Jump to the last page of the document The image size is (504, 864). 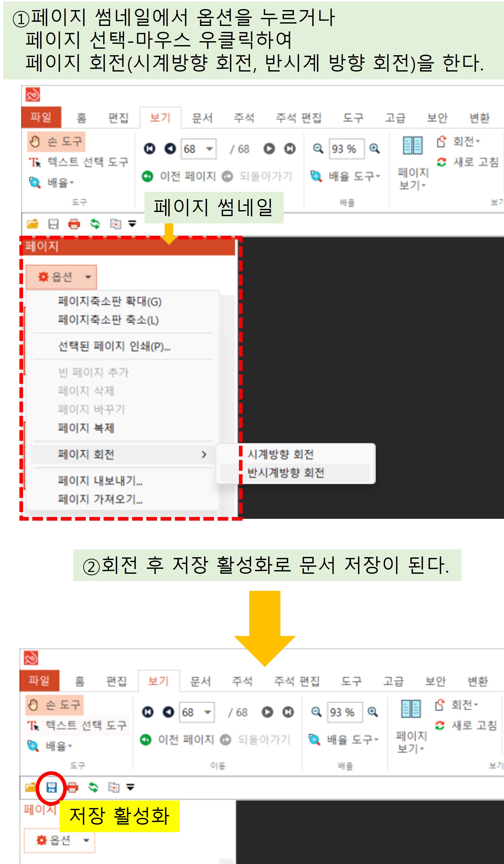290,148
